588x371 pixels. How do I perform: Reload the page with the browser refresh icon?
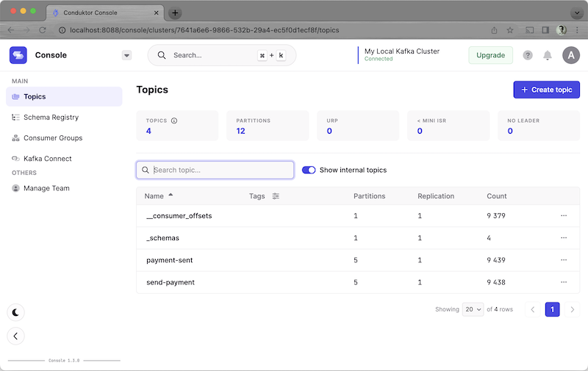click(x=43, y=30)
